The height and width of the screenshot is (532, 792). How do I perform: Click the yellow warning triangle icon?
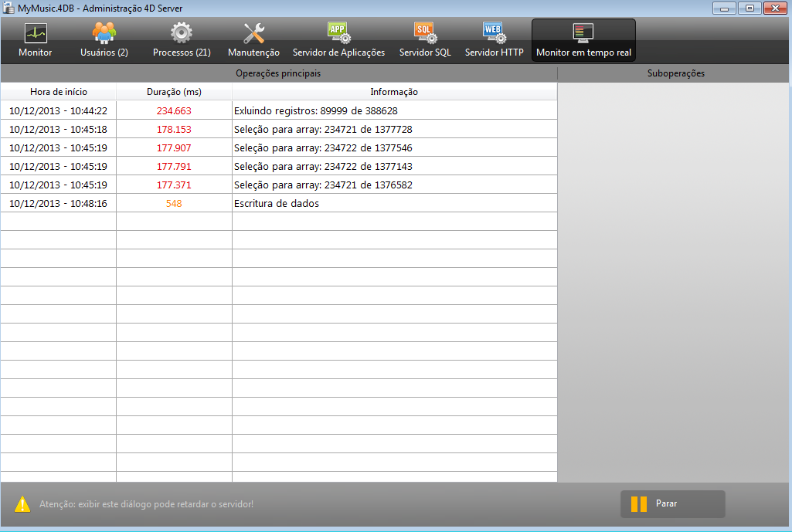coord(22,504)
